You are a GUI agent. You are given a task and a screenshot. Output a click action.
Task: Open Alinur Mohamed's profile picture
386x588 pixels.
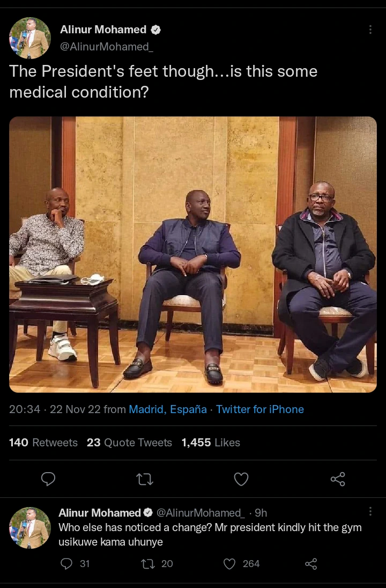click(x=30, y=38)
